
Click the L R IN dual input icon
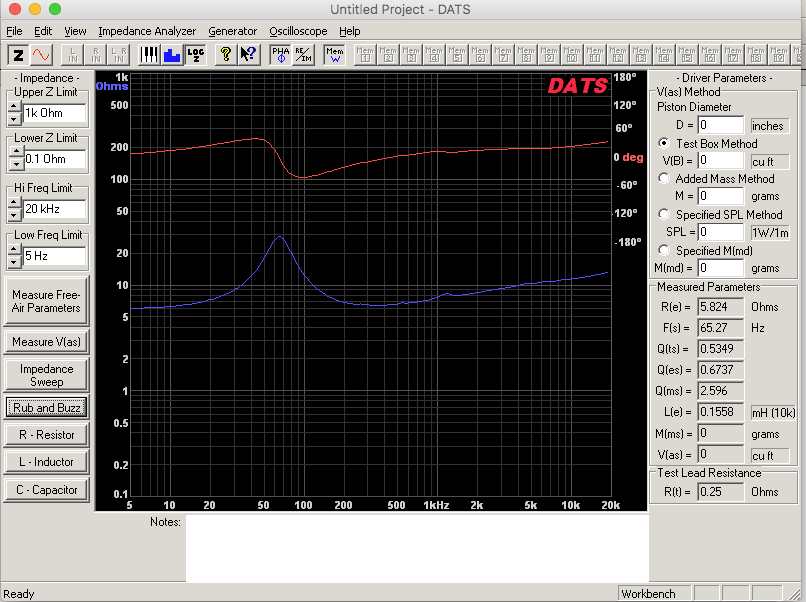point(119,54)
